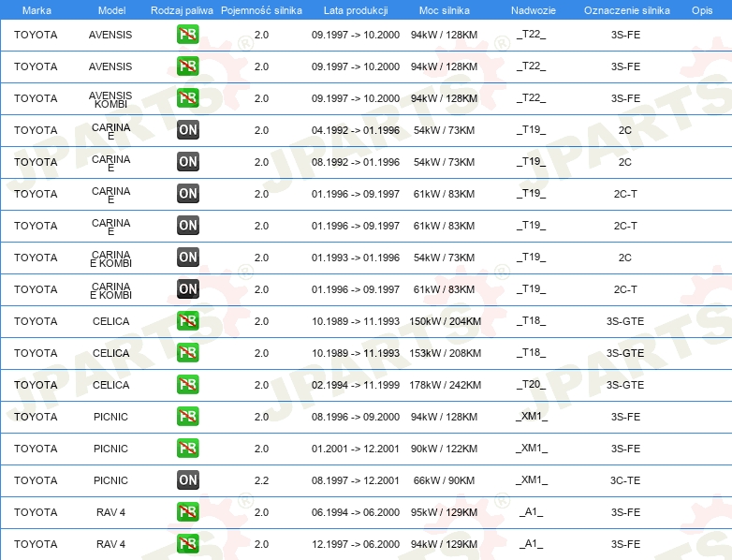Image resolution: width=732 pixels, height=560 pixels.
Task: Select the 153kW / 208KM power cell
Action: [445, 353]
